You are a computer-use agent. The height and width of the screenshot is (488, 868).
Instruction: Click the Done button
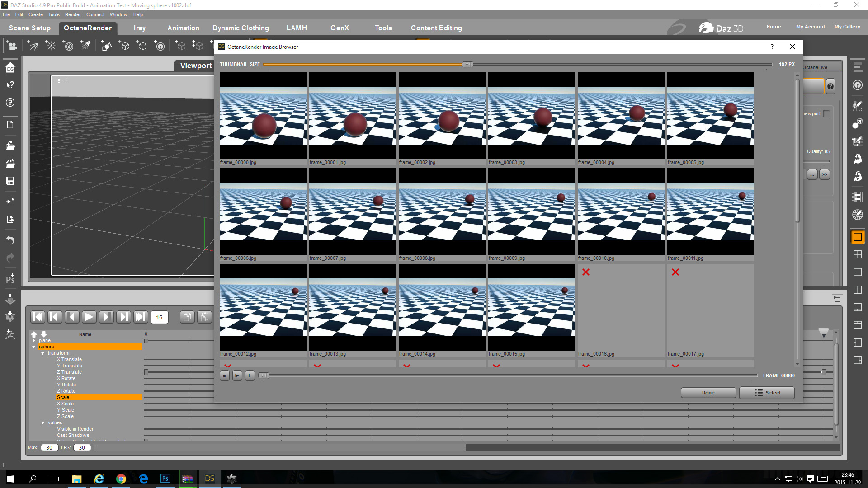(x=708, y=393)
